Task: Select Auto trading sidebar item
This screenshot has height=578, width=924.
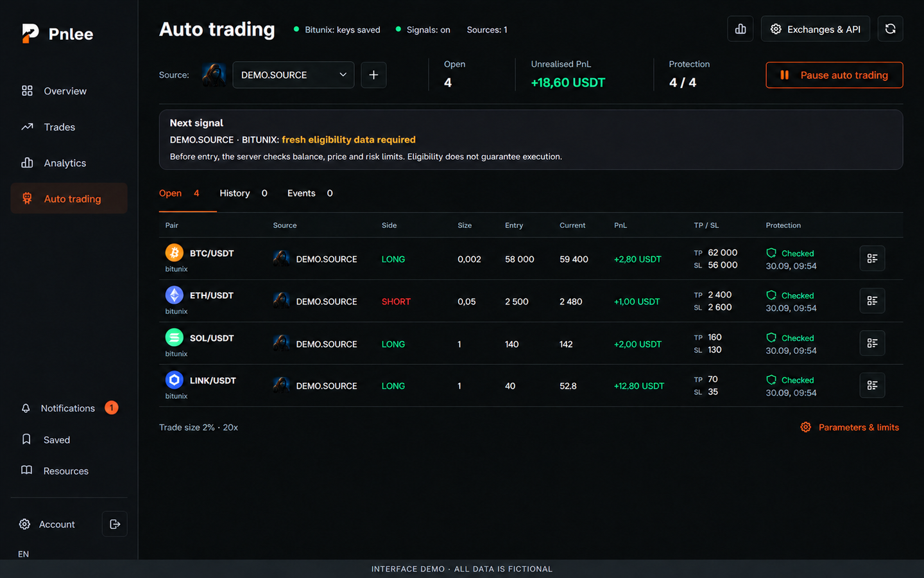Action: click(69, 199)
